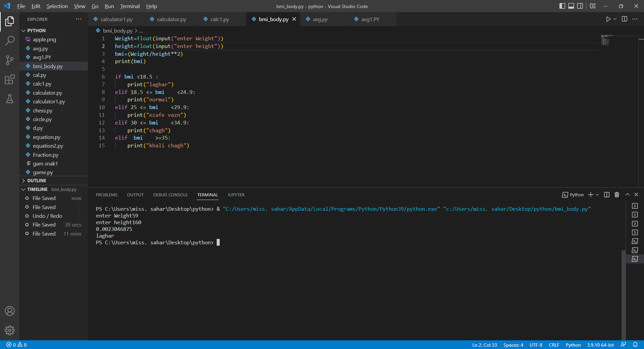Select the Search icon in activity bar
644x349 pixels.
click(10, 40)
